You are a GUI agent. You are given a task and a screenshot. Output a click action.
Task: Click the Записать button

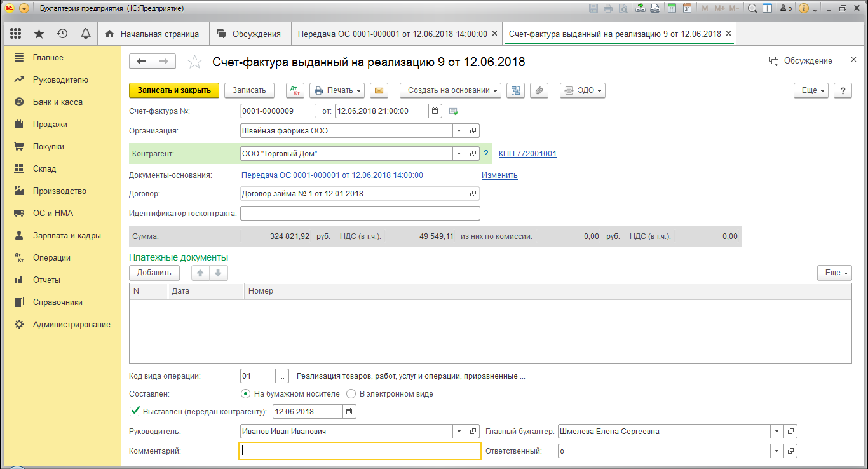(248, 90)
